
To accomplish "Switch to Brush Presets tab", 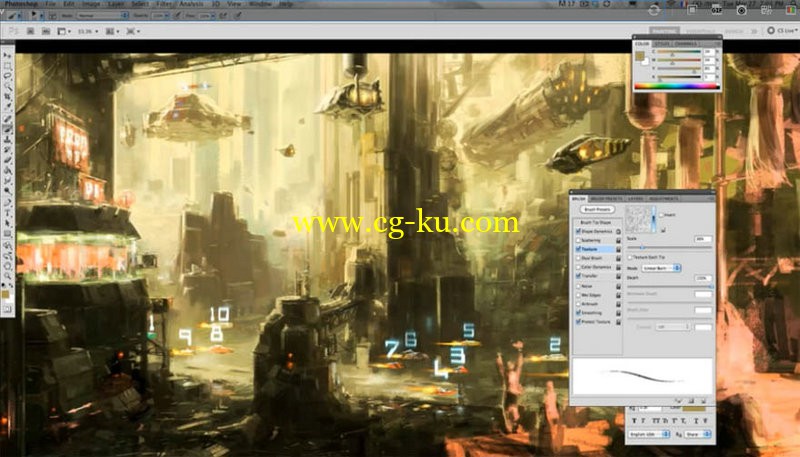I will coord(606,198).
